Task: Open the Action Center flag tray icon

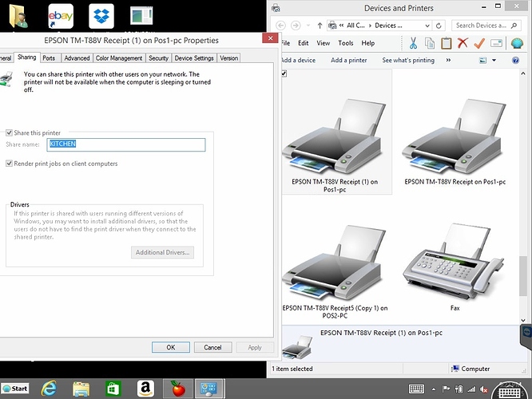Action: point(446,389)
